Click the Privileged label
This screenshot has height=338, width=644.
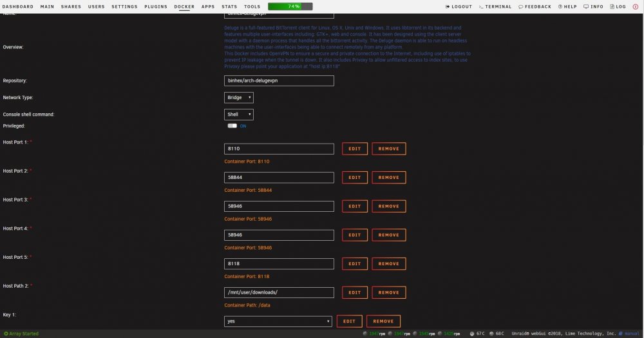(x=14, y=126)
